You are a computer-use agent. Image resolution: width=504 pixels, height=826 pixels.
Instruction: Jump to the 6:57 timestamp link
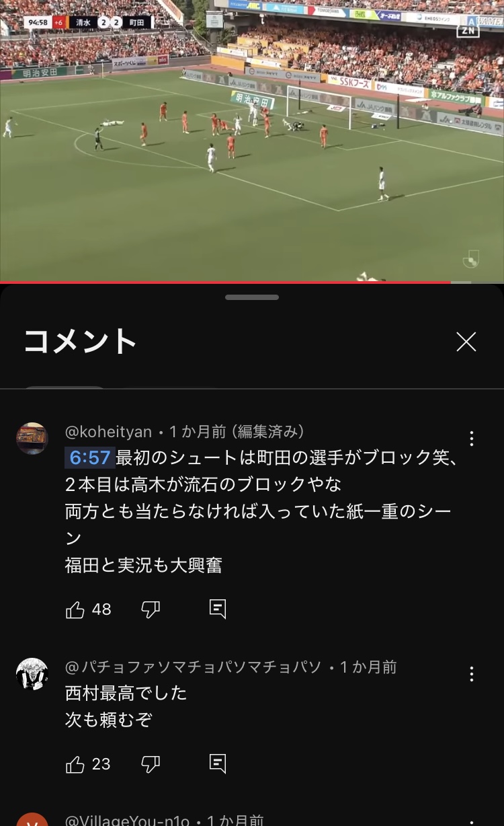[x=89, y=458]
